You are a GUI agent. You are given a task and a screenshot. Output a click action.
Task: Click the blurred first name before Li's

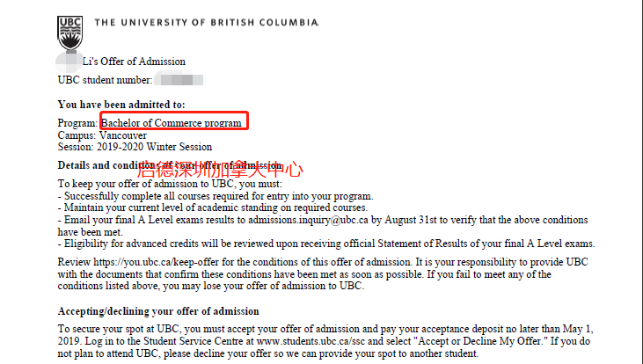tap(69, 62)
